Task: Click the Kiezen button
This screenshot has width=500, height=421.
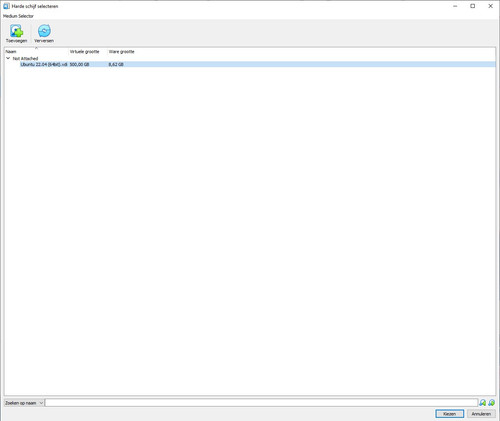Action: pyautogui.click(x=449, y=414)
